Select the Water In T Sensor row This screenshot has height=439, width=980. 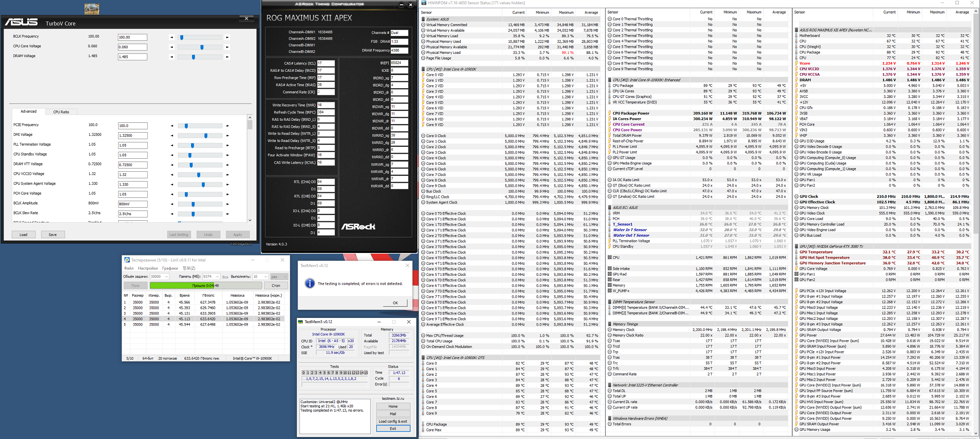coord(698,230)
